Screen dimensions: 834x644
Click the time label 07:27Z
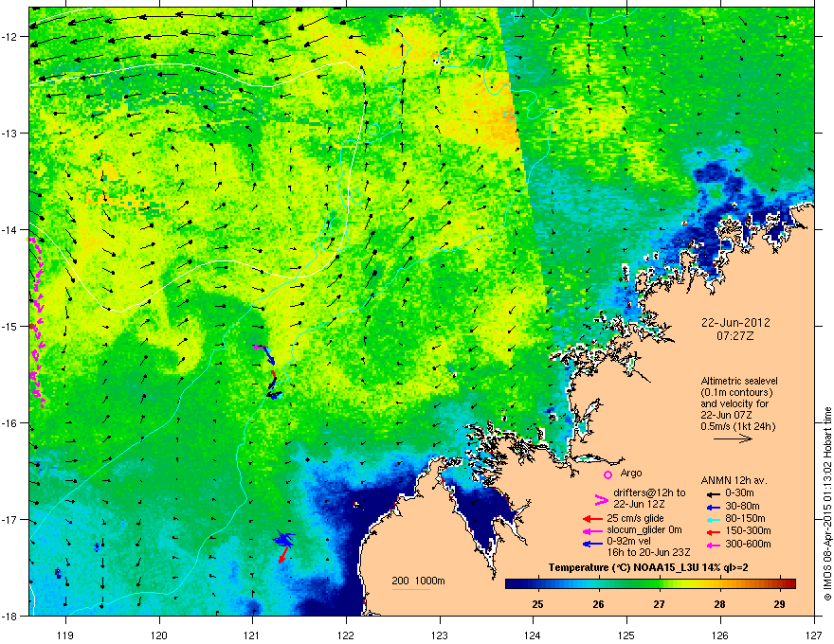[735, 336]
